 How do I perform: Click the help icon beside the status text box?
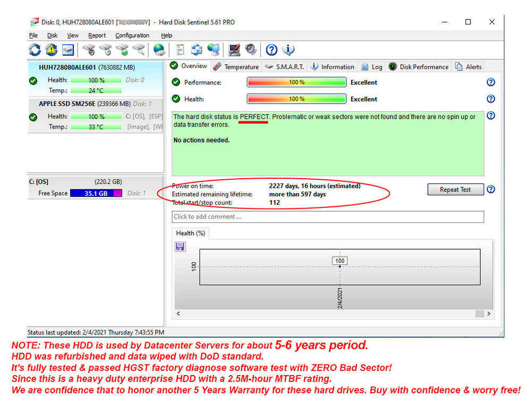coord(491,115)
